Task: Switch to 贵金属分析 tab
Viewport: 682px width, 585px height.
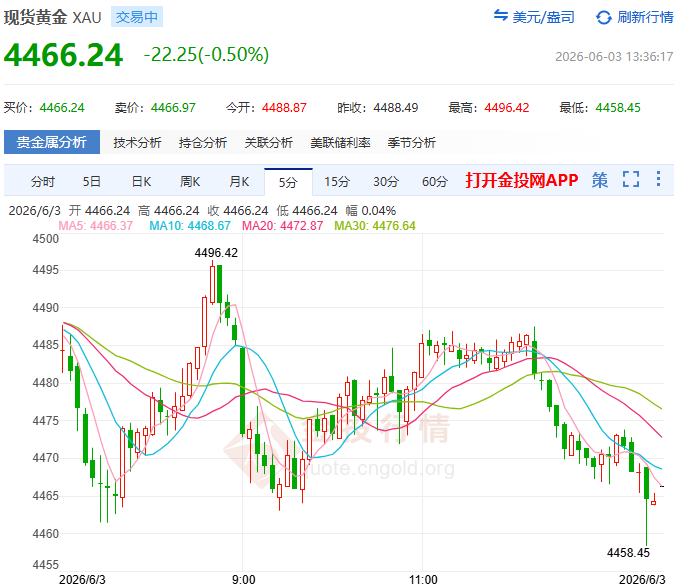Action: click(52, 142)
